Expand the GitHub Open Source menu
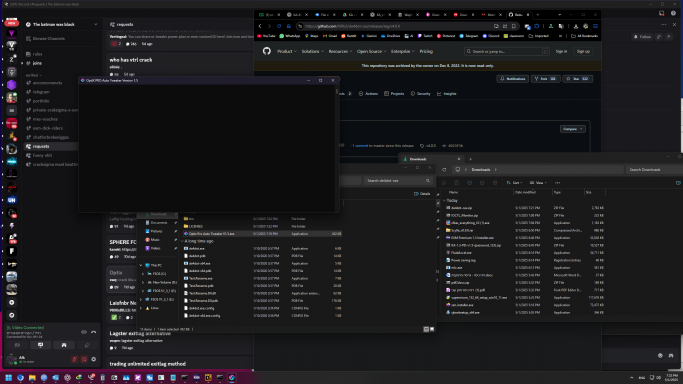Viewport: 683px width, 384px height. [371, 51]
